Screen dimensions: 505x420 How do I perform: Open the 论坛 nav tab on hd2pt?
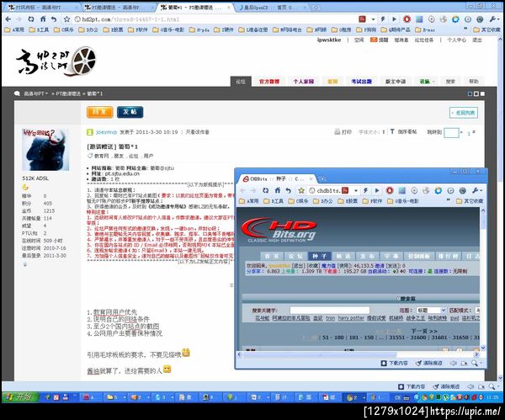click(241, 82)
